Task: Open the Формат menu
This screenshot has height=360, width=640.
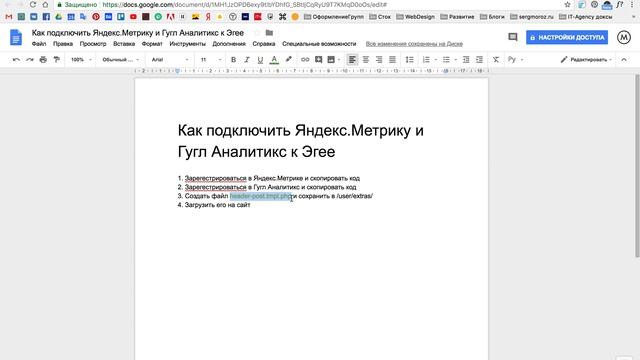Action: (x=152, y=44)
